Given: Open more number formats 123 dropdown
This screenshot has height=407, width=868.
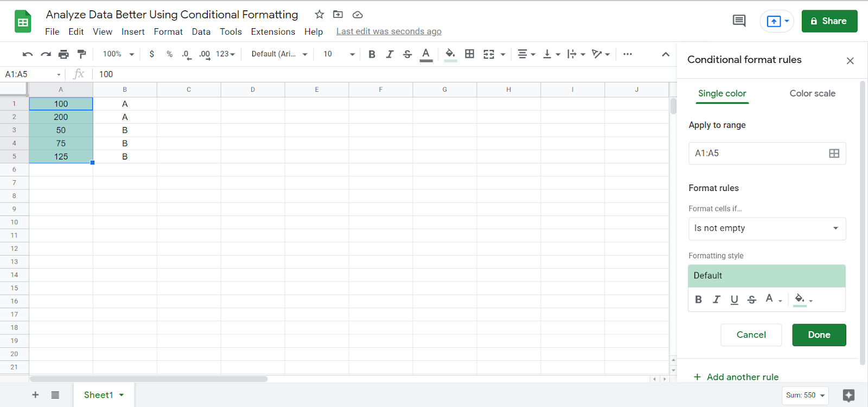Looking at the screenshot, I should click(225, 54).
